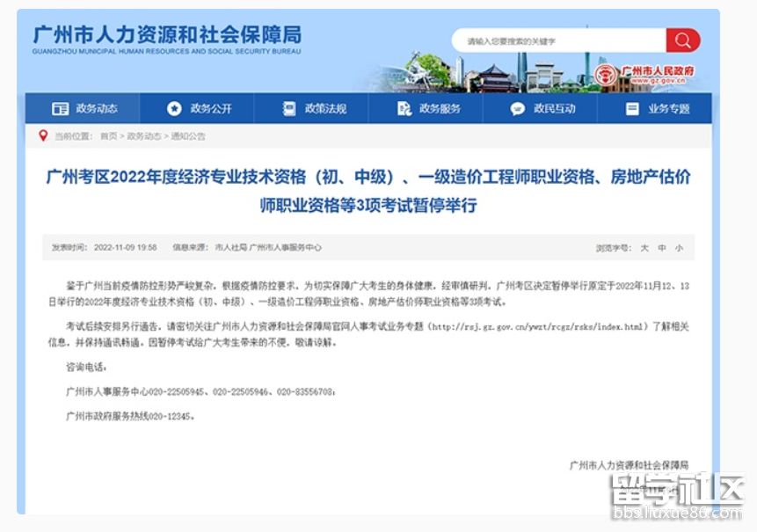Click the 广州市人民政府 emblem logo
The width and height of the screenshot is (757, 532).
click(605, 75)
